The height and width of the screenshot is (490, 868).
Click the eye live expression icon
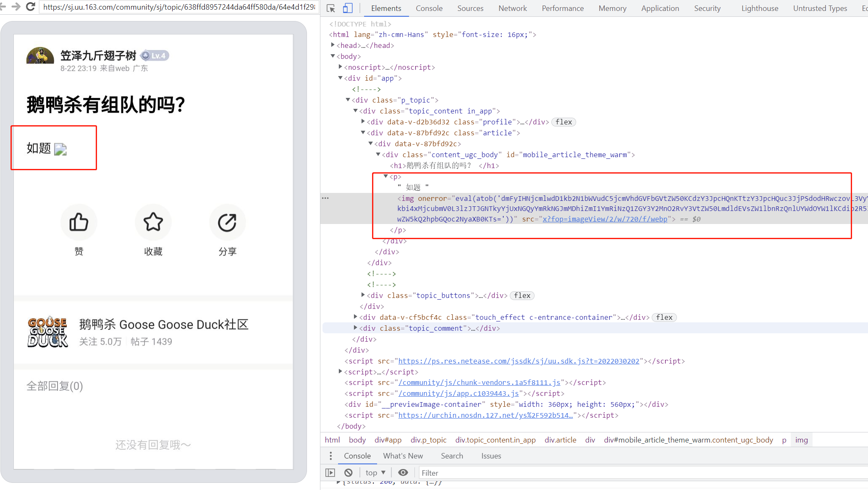click(x=403, y=473)
